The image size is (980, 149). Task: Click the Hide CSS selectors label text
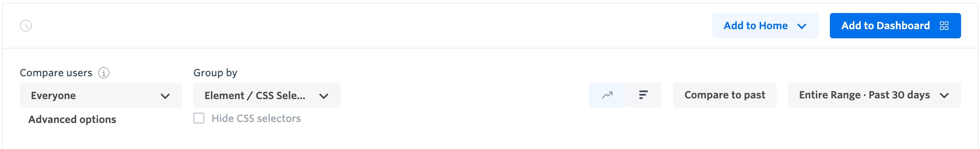[256, 118]
